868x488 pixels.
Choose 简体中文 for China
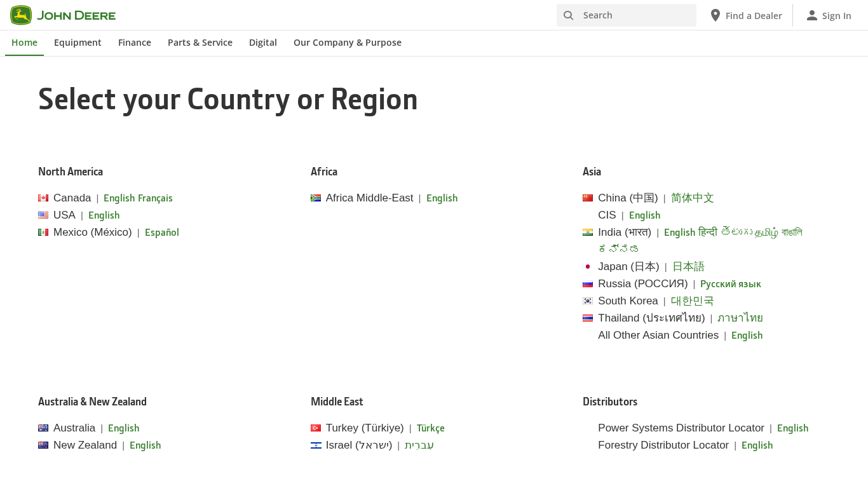[x=693, y=198]
